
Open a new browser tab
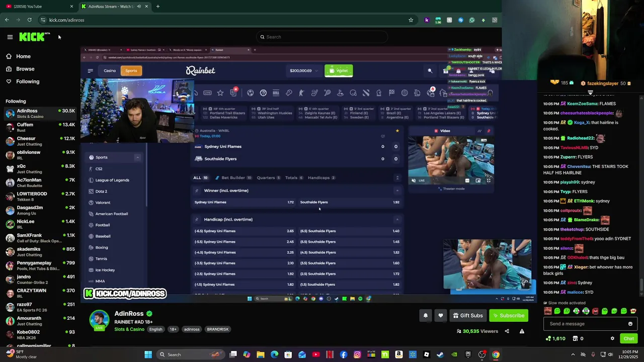pyautogui.click(x=158, y=7)
